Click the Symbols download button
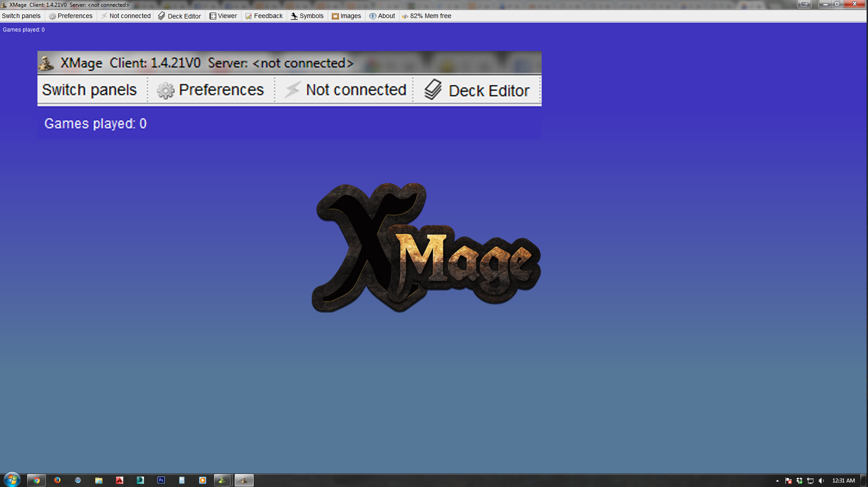 [x=307, y=16]
